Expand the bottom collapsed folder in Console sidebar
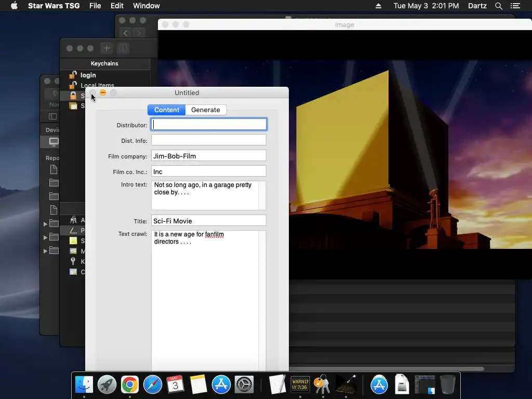The height and width of the screenshot is (399, 532). 46,251
